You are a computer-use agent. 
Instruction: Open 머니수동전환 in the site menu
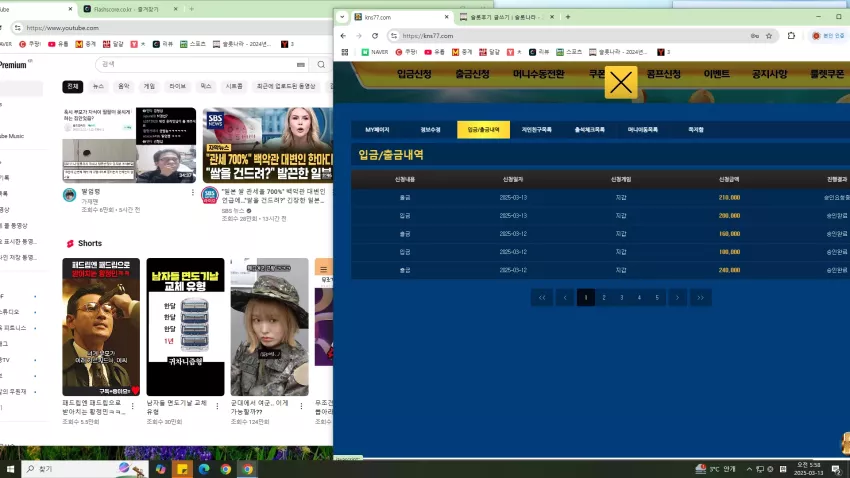tap(538, 74)
